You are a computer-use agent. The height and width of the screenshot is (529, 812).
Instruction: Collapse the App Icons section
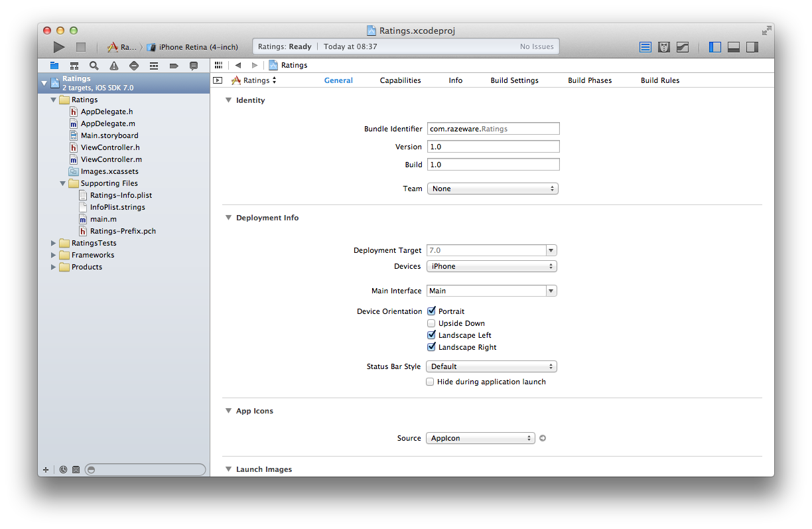pos(228,411)
